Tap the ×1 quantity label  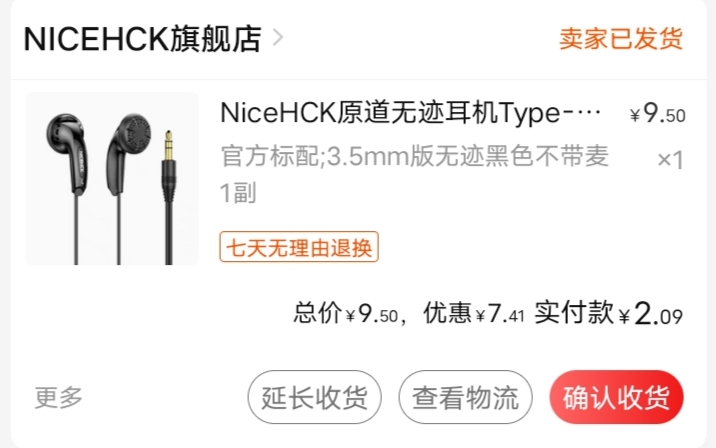(x=670, y=160)
